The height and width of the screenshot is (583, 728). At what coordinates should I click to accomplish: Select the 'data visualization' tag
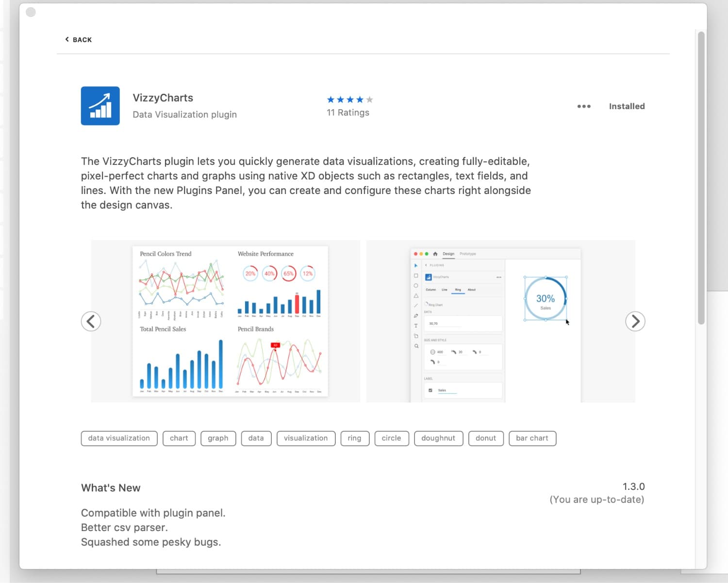119,438
